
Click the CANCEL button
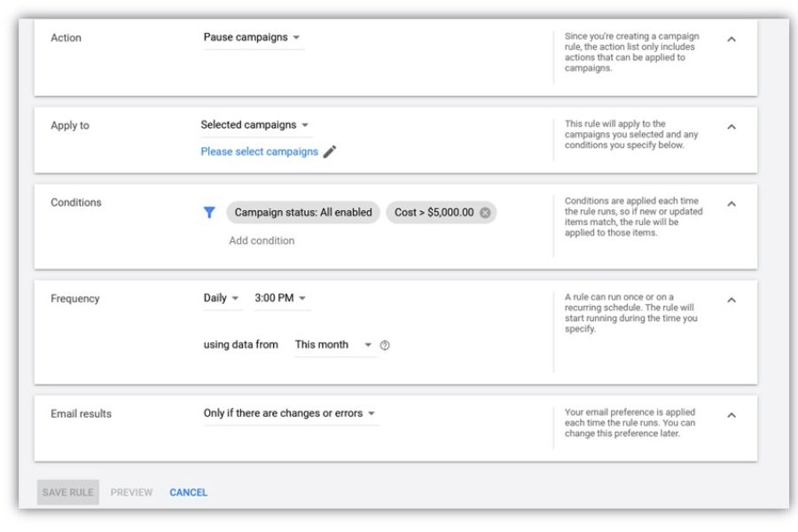tap(188, 493)
